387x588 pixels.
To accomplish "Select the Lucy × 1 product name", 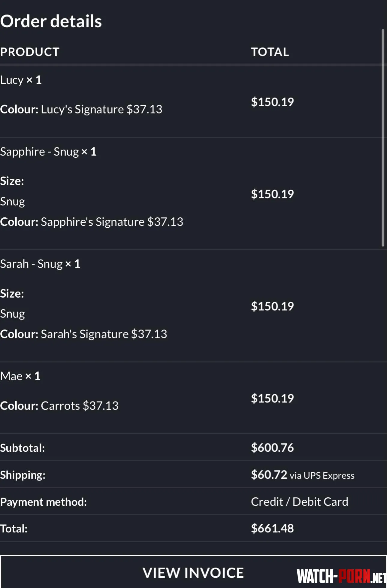I will coord(21,80).
